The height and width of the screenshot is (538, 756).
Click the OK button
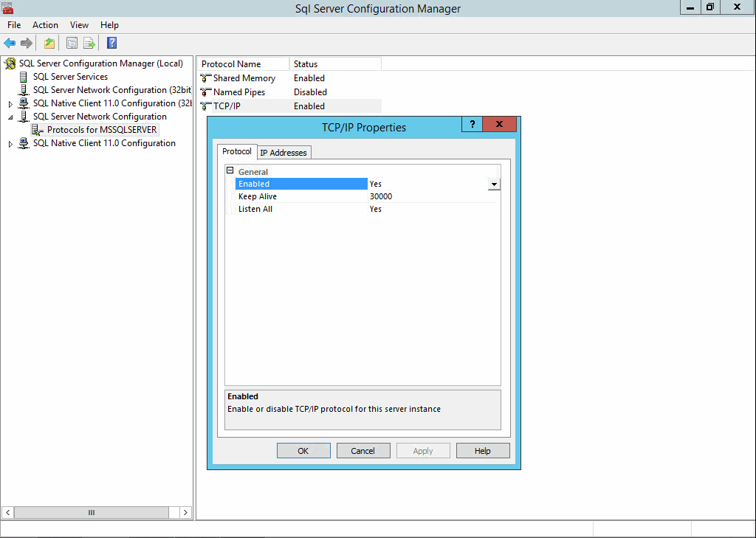tap(303, 451)
